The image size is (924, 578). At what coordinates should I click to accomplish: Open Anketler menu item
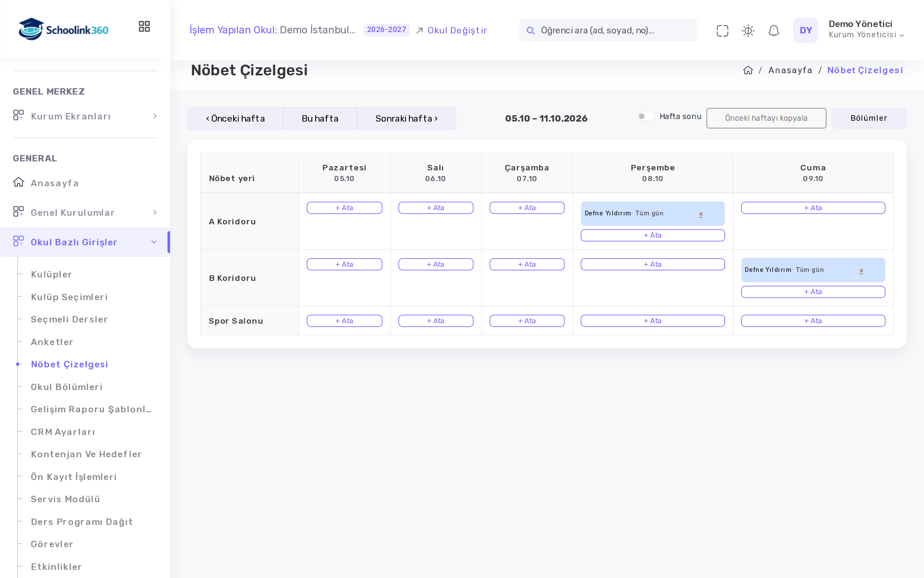(52, 342)
